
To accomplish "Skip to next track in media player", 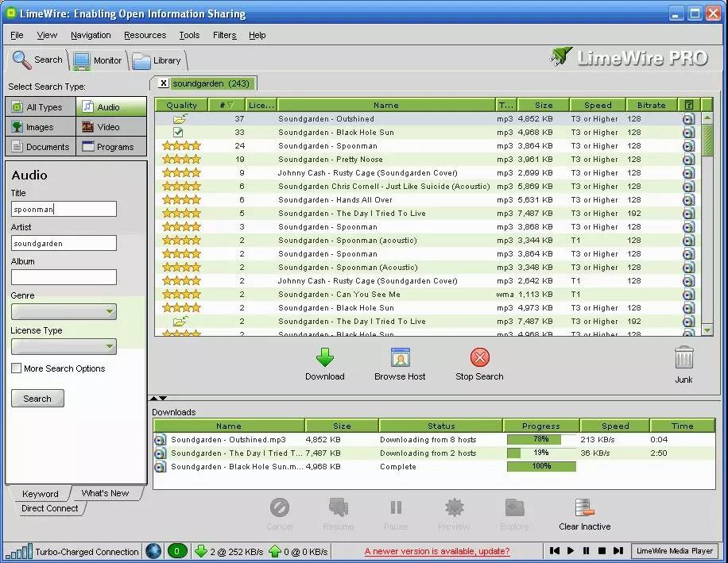I will pos(618,550).
